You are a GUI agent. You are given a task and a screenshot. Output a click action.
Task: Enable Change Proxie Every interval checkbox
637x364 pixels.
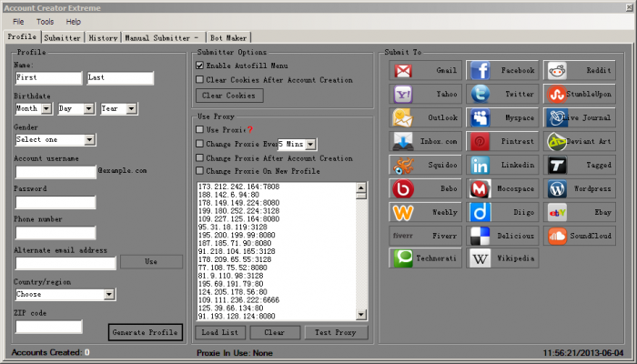click(199, 144)
